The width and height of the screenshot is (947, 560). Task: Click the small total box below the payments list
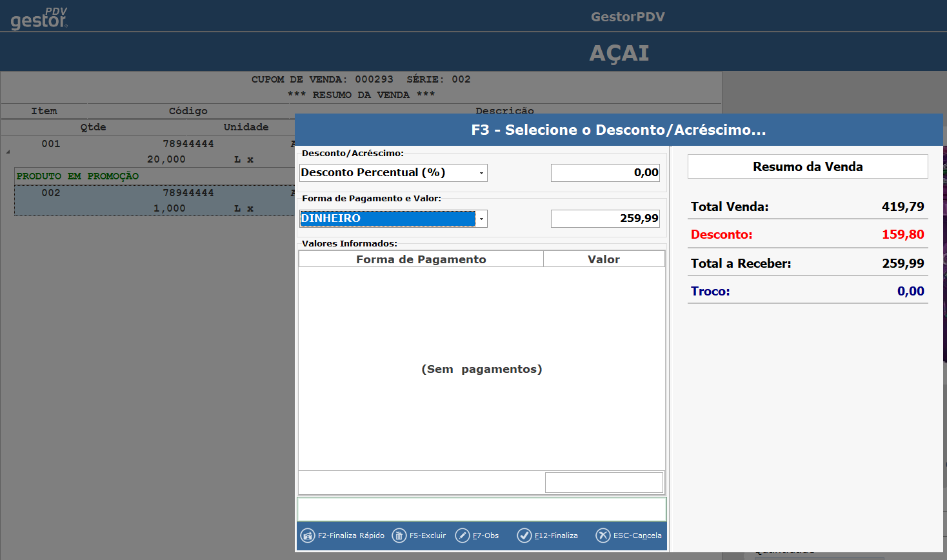(x=604, y=483)
